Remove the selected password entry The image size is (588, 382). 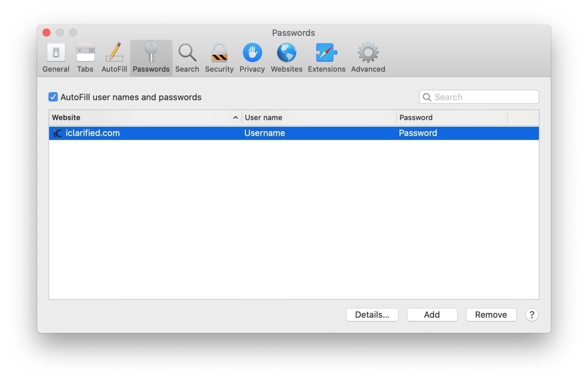(491, 315)
